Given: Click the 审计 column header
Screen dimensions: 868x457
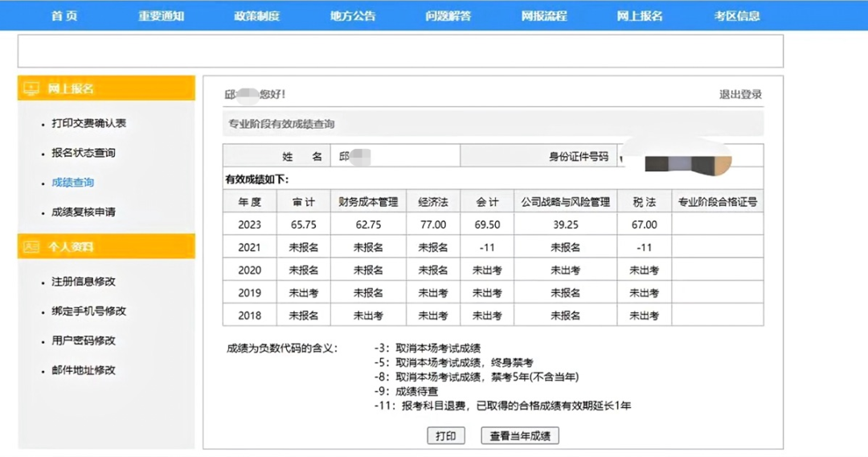Looking at the screenshot, I should 303,202.
